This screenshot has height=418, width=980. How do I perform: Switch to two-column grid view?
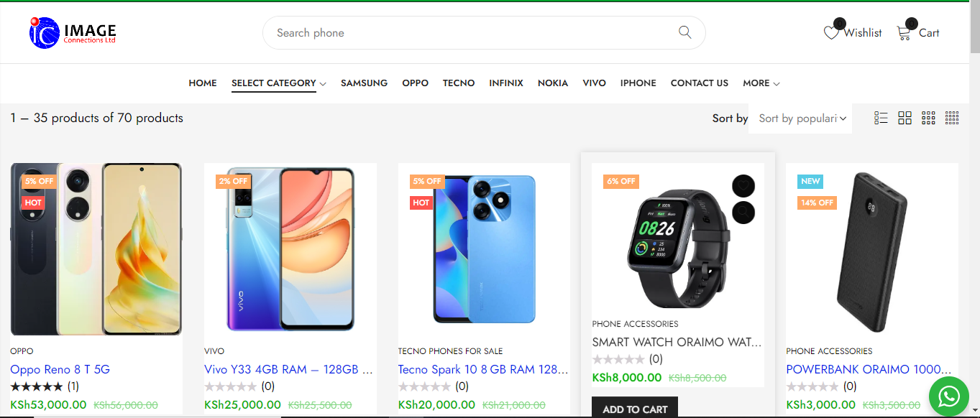pyautogui.click(x=905, y=118)
